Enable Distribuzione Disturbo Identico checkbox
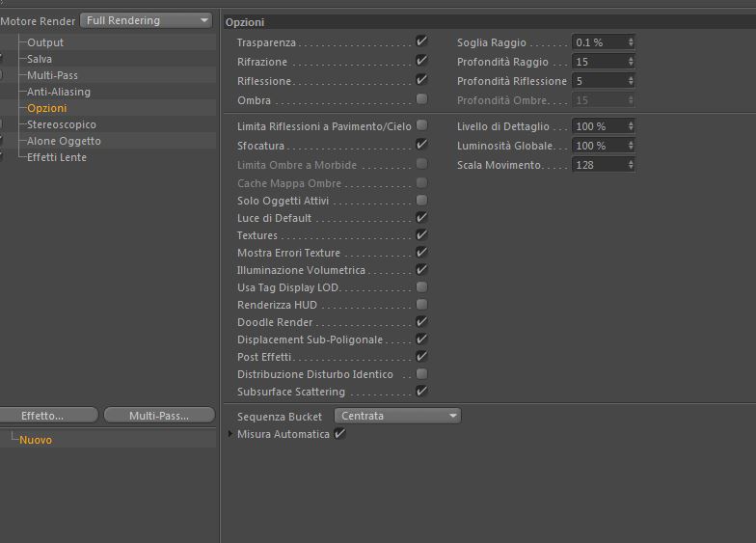The height and width of the screenshot is (543, 756). (421, 374)
